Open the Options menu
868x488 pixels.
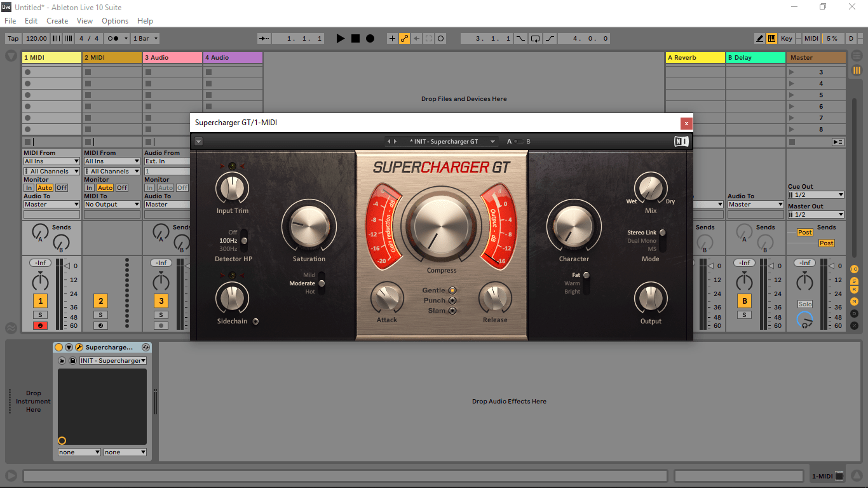click(115, 21)
